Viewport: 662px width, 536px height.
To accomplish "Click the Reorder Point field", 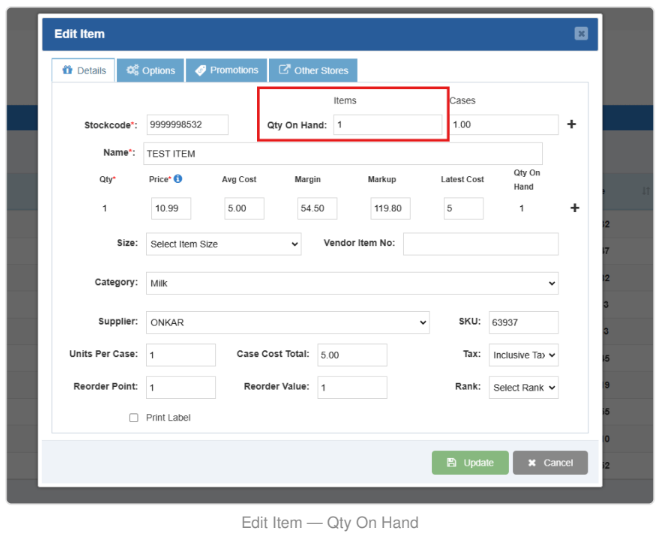I will coord(181,387).
